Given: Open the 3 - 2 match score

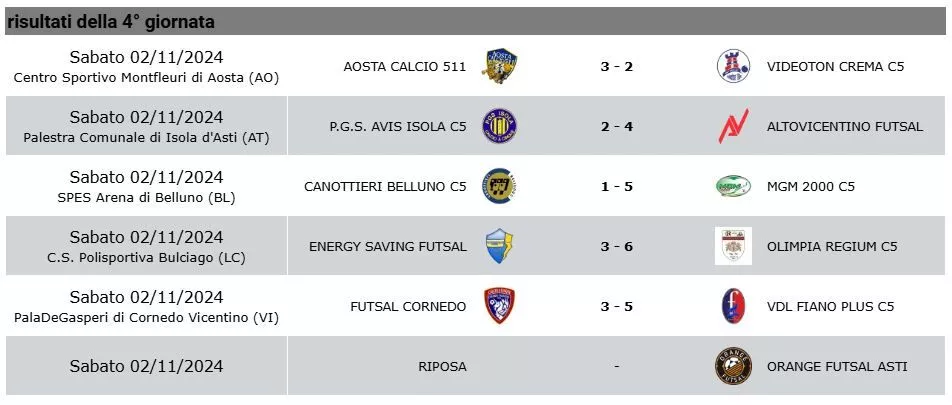Looking at the screenshot, I should (617, 67).
